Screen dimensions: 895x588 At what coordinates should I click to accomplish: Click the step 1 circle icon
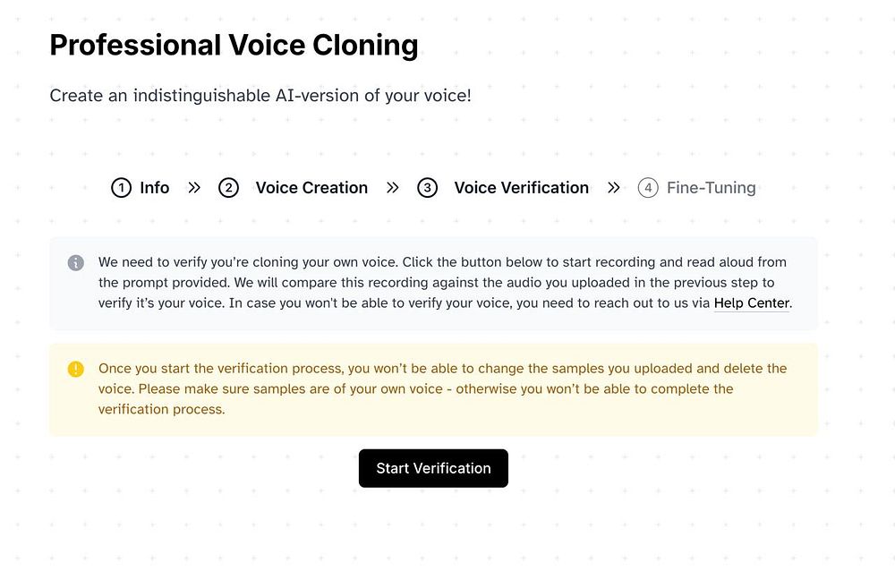121,188
